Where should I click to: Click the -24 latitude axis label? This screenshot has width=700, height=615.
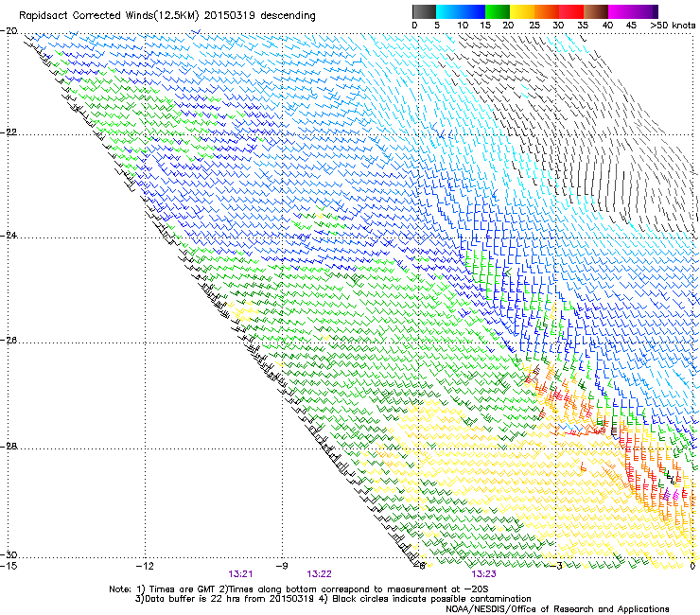click(9, 236)
